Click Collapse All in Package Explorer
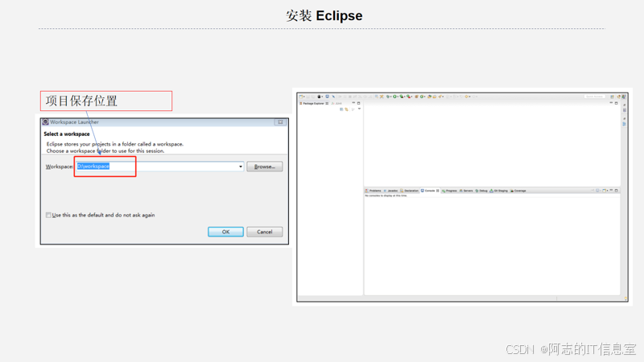Screen dimensions: 644x362 click(x=341, y=109)
